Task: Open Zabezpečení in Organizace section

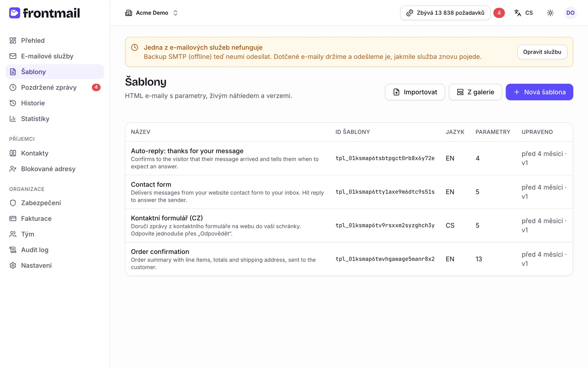Action: (x=55, y=203)
